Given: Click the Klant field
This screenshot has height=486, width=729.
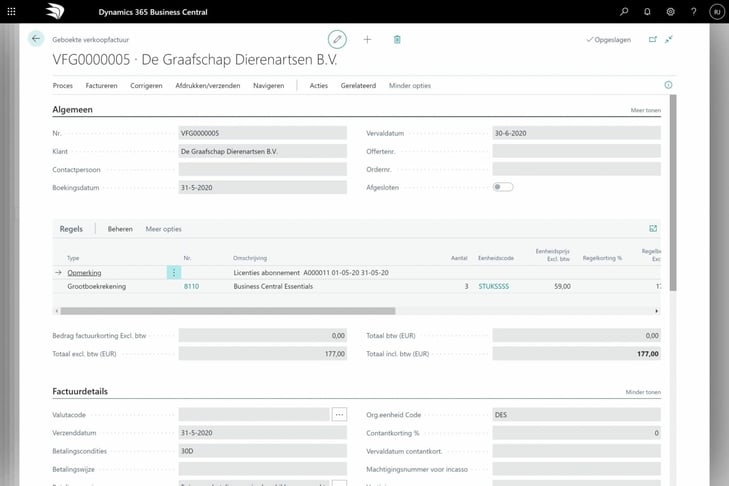Looking at the screenshot, I should point(263,151).
